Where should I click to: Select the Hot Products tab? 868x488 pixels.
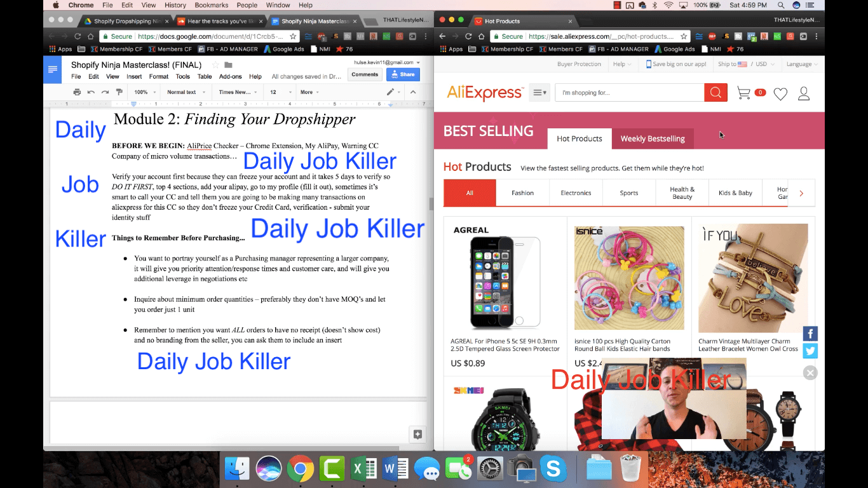click(x=579, y=139)
